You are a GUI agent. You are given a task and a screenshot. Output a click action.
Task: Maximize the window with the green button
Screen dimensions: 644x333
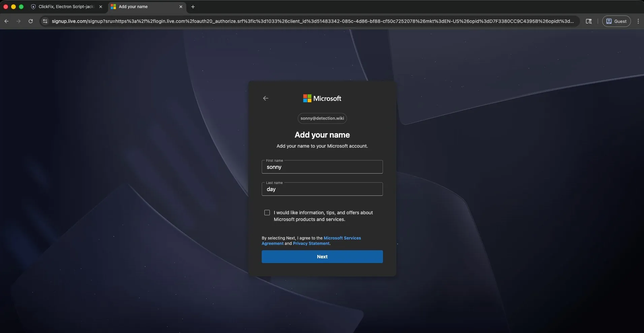tap(21, 7)
